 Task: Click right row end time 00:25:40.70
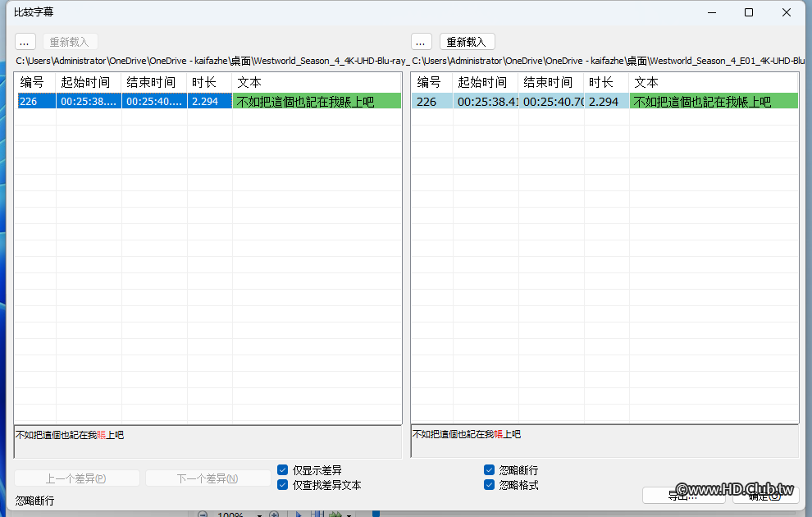(x=551, y=101)
